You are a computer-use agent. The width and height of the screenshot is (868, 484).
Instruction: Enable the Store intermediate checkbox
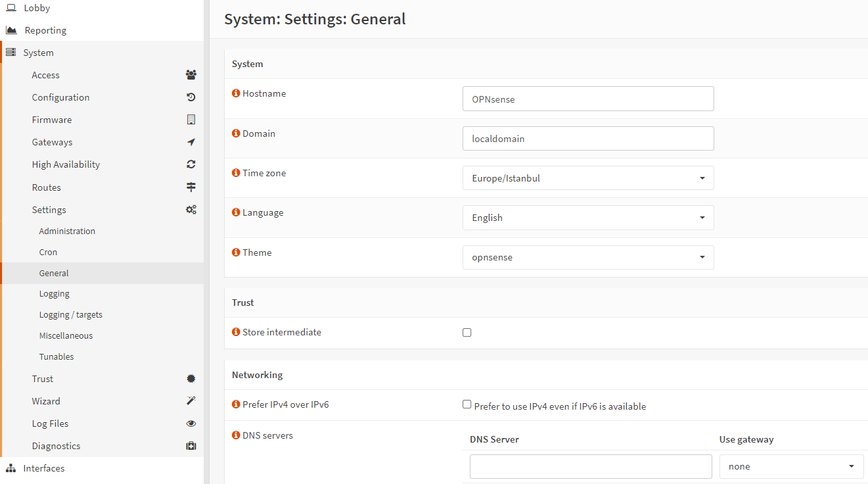467,333
